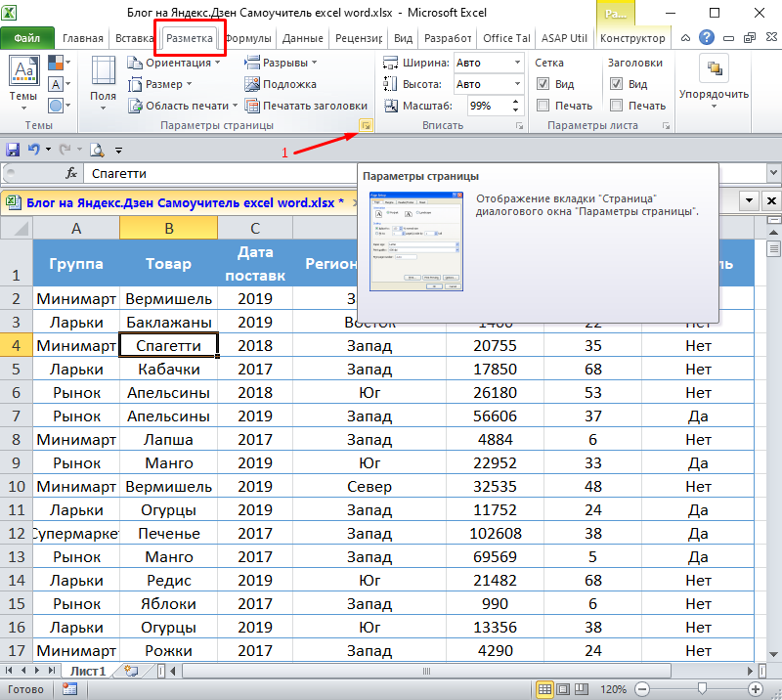782x700 pixels.
Task: Click Печатать заголовки print titles
Action: [x=306, y=106]
